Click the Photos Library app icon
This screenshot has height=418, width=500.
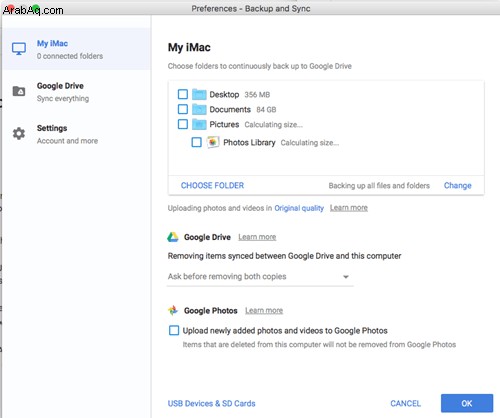(x=213, y=142)
